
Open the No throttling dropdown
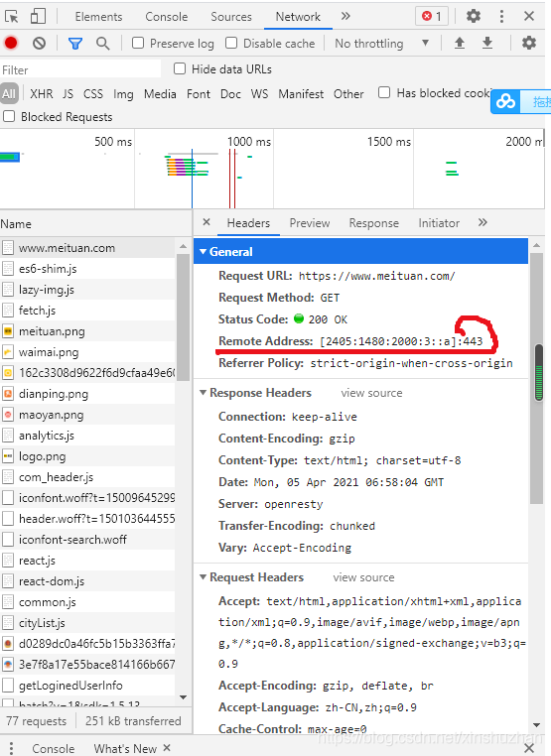382,44
